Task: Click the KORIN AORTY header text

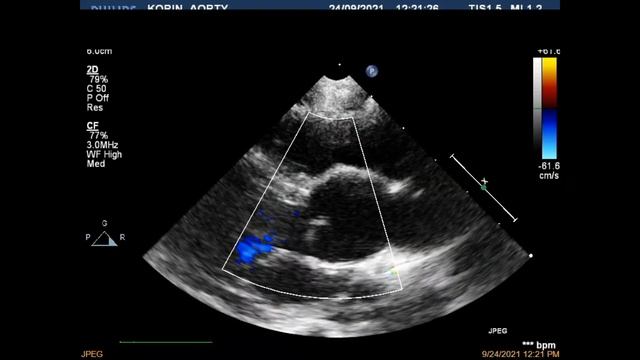Action: [187, 7]
